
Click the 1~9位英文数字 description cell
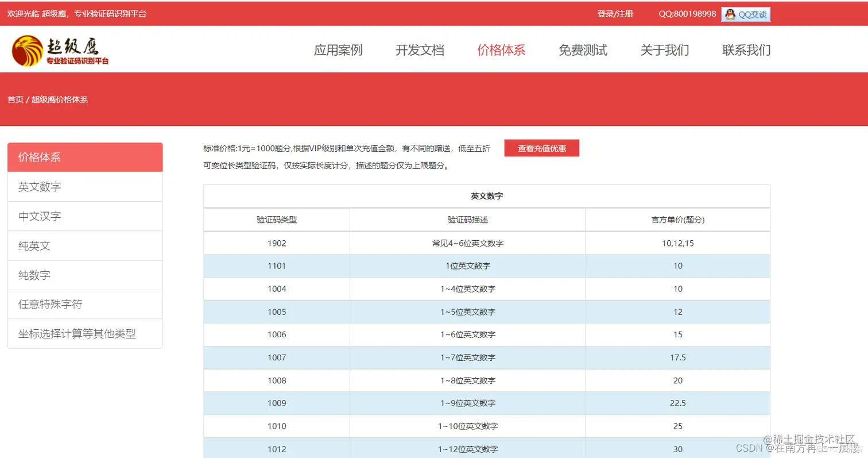(468, 403)
